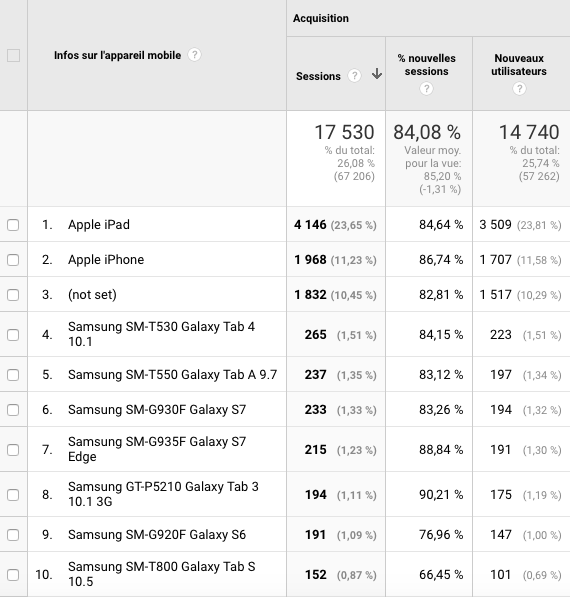Check the Apple iPad row checkbox
Screen dimensions: 570x597
click(13, 225)
